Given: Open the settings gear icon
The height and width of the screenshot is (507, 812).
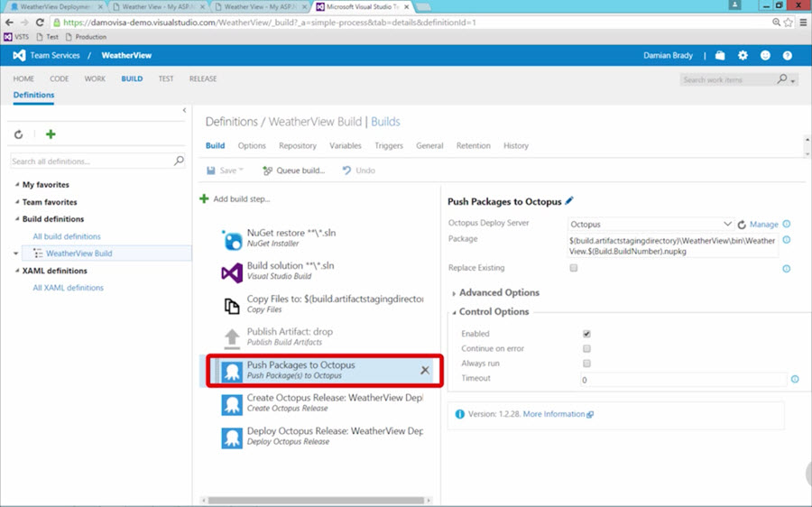Looking at the screenshot, I should [x=743, y=55].
